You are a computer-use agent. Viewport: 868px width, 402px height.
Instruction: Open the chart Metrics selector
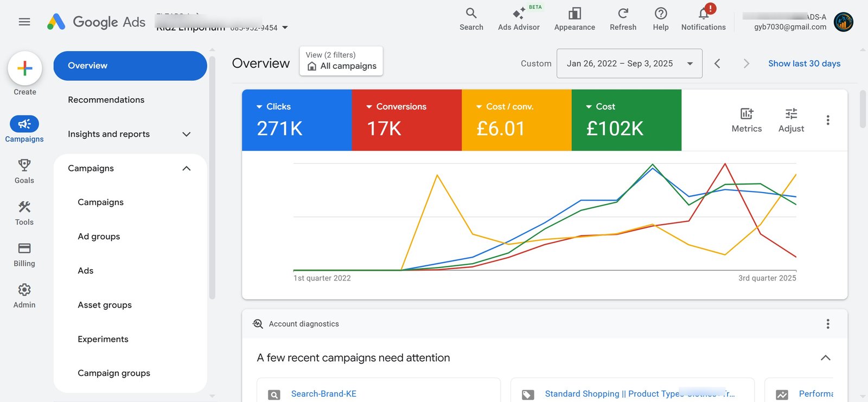pyautogui.click(x=746, y=120)
